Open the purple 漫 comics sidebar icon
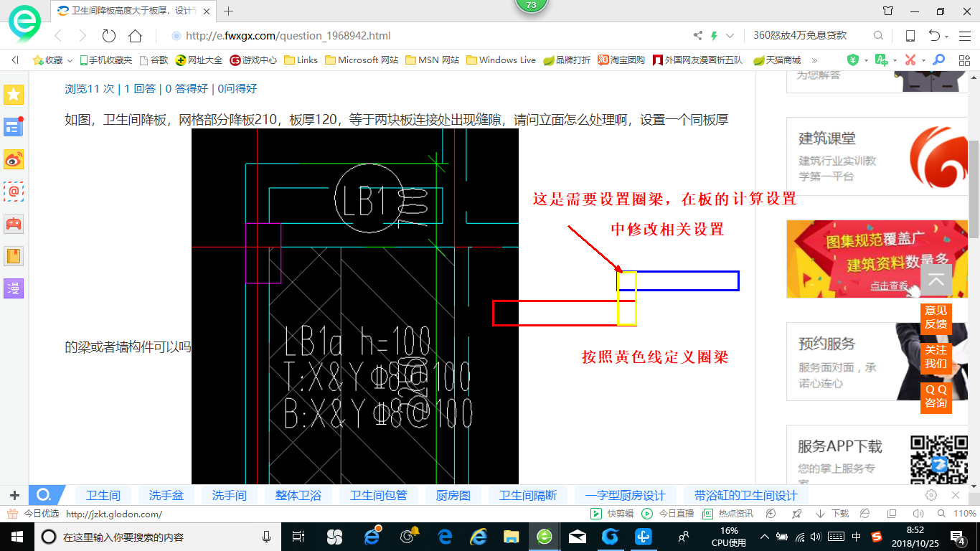980x551 pixels. [x=14, y=288]
